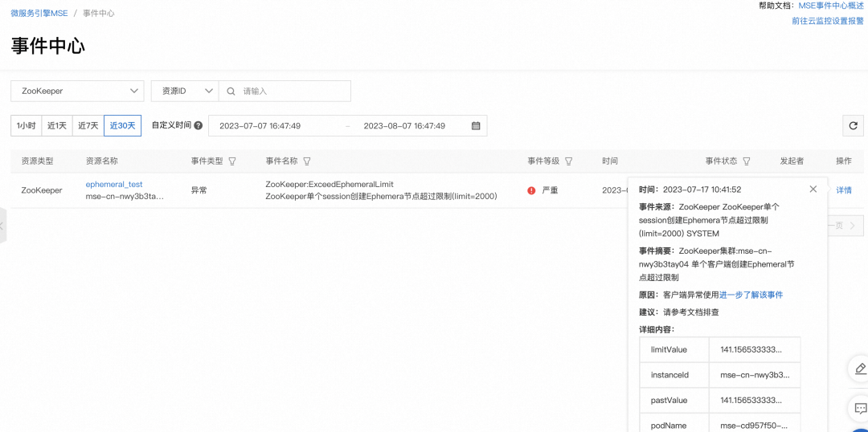Image resolution: width=868 pixels, height=432 pixels.
Task: Click the custom time help icon
Action: click(x=199, y=125)
